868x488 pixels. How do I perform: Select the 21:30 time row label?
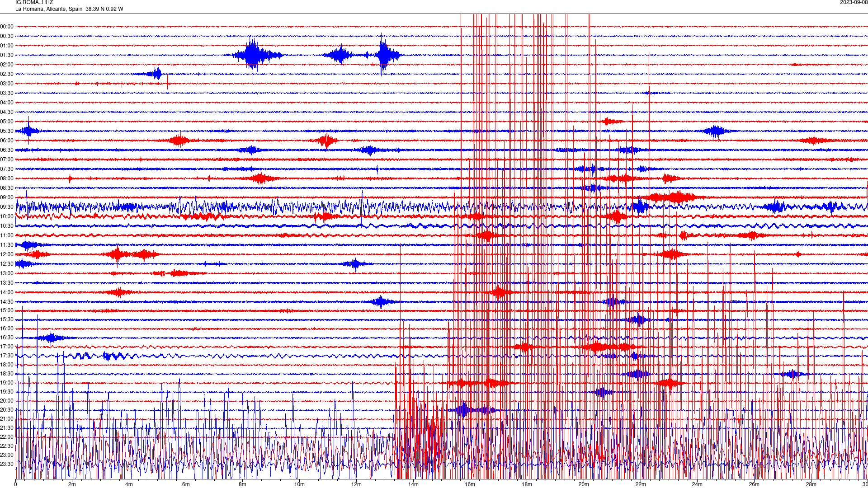click(x=7, y=428)
